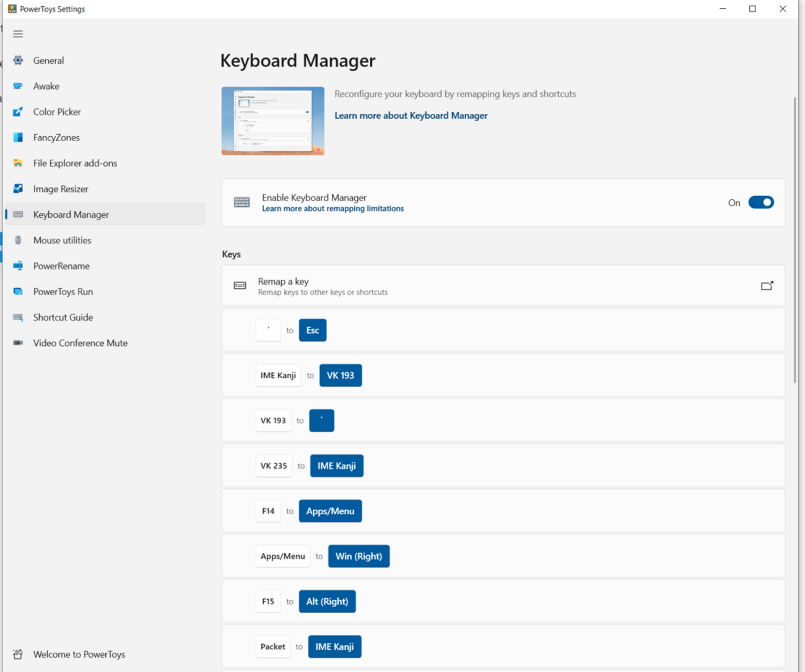Open General settings via gear icon
Screen dimensions: 805x672
tap(18, 61)
